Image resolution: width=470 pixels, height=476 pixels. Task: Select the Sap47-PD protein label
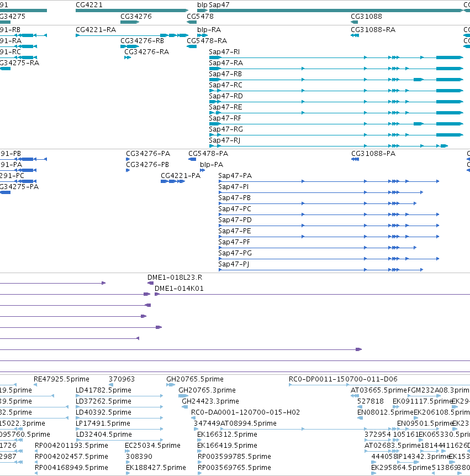235,220
